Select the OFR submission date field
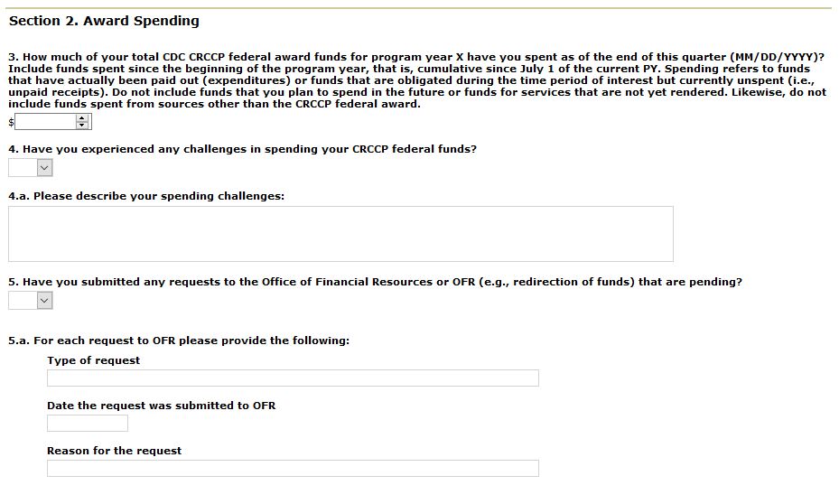This screenshot has height=504, width=839. pyautogui.click(x=88, y=423)
